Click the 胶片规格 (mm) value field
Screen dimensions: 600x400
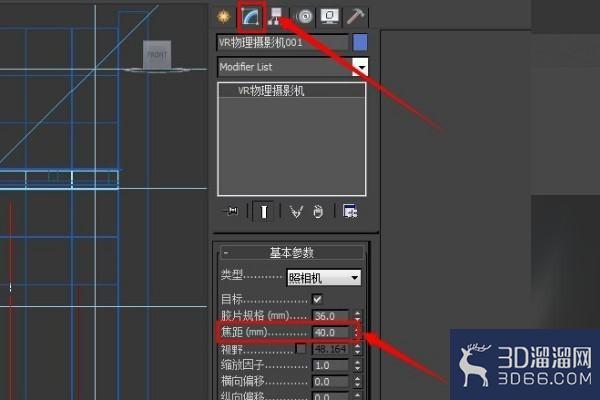pyautogui.click(x=331, y=316)
